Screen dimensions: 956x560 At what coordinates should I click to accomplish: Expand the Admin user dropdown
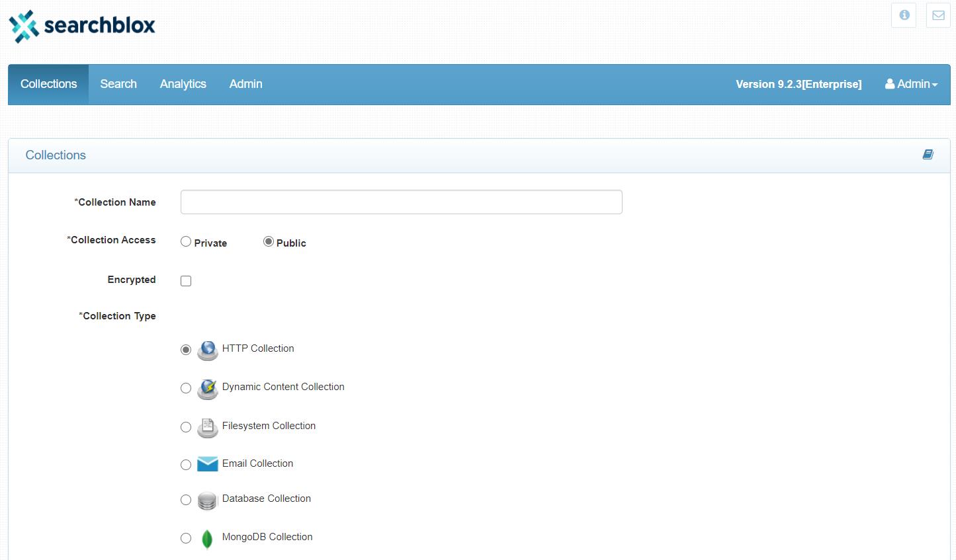click(912, 84)
